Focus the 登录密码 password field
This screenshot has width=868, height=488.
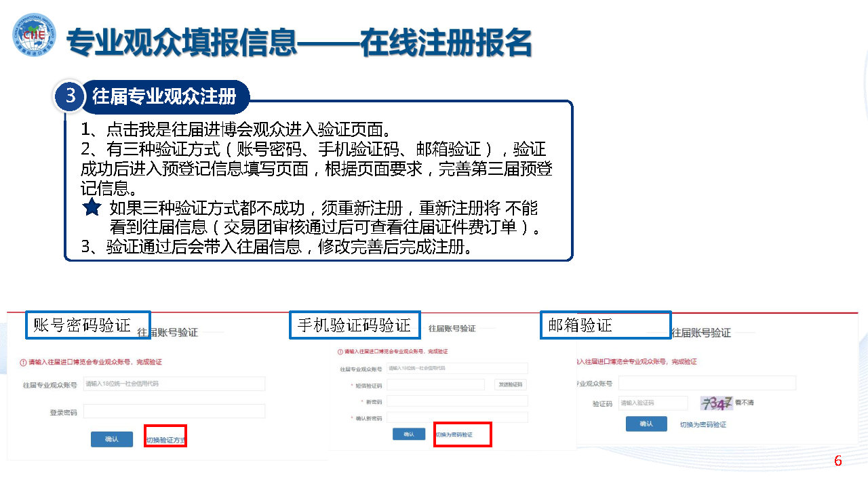[174, 411]
